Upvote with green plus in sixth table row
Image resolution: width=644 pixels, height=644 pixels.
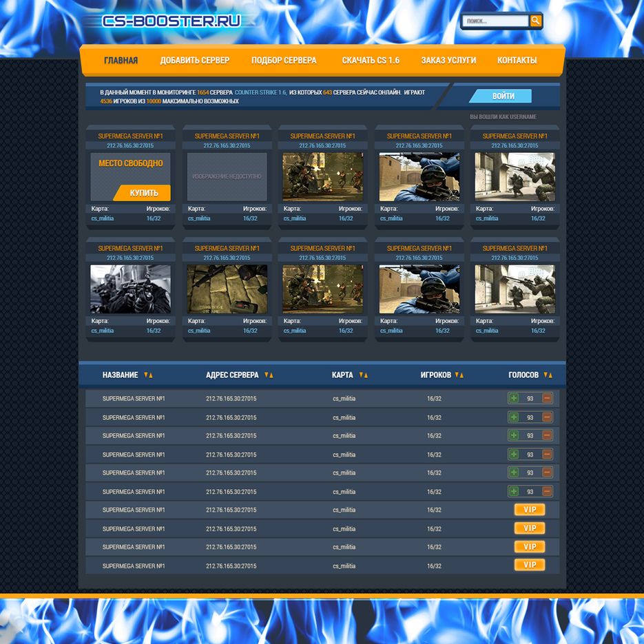pyautogui.click(x=513, y=491)
